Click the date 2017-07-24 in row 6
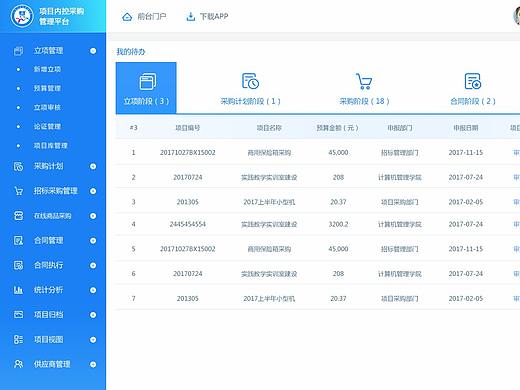Viewport: 520px width, 390px height. pos(466,274)
